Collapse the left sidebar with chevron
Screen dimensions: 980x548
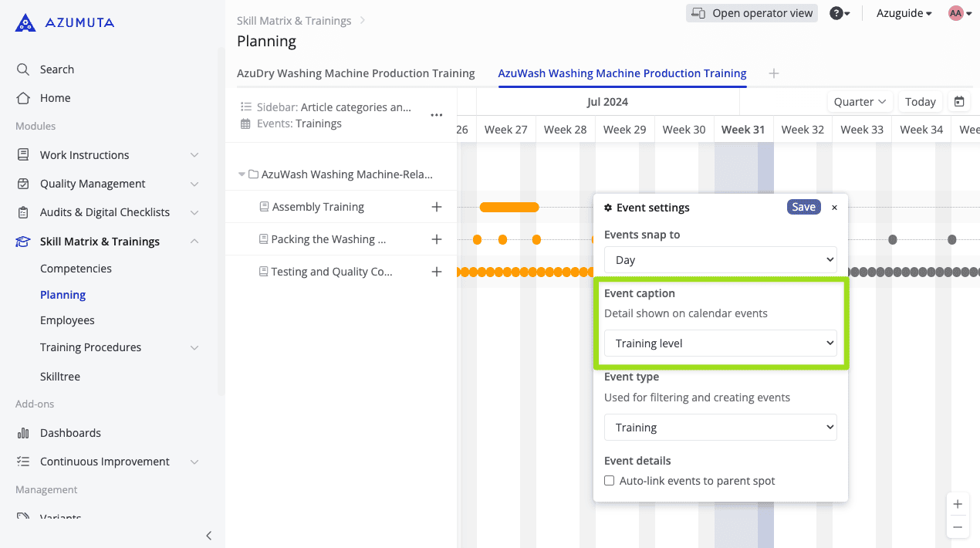click(x=208, y=536)
